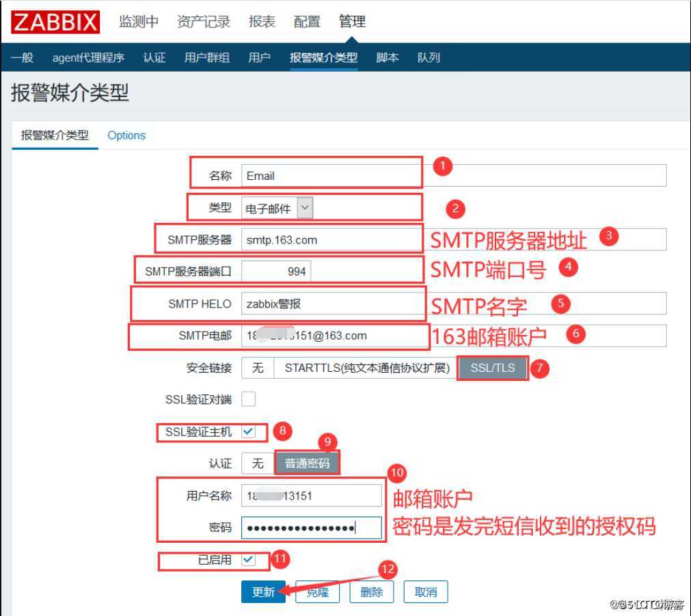Select STARTTLS security option

366,368
